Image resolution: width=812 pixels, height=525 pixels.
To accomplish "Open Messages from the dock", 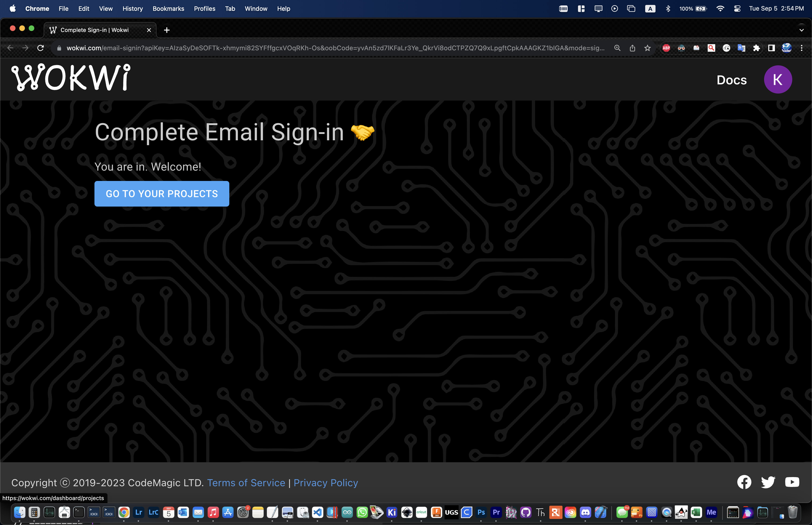I will pos(622,512).
